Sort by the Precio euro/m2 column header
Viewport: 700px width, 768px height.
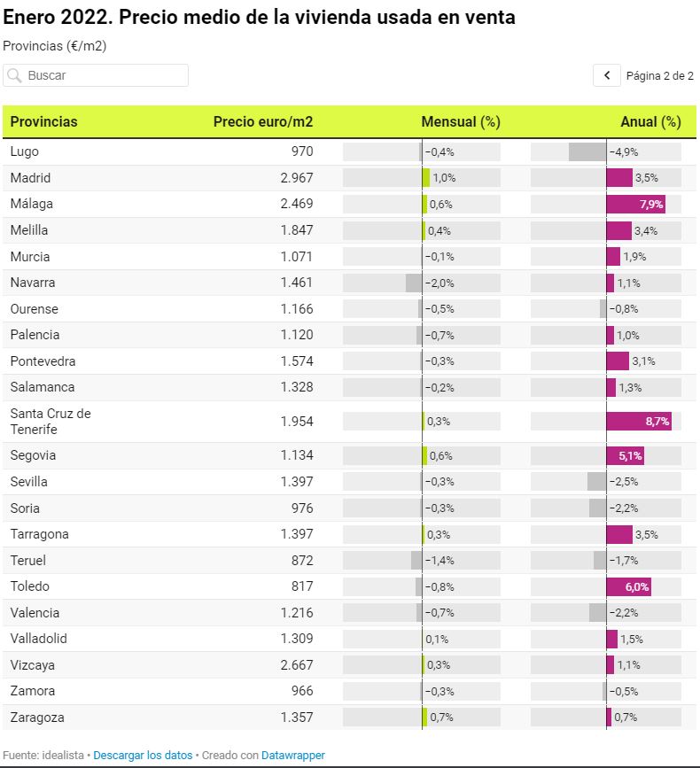262,122
